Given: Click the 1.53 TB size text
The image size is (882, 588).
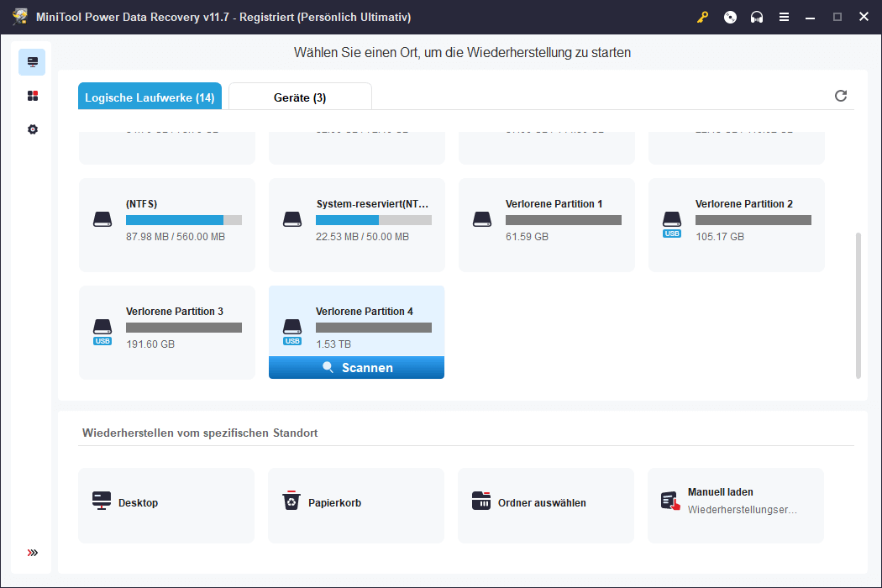Looking at the screenshot, I should [x=333, y=344].
